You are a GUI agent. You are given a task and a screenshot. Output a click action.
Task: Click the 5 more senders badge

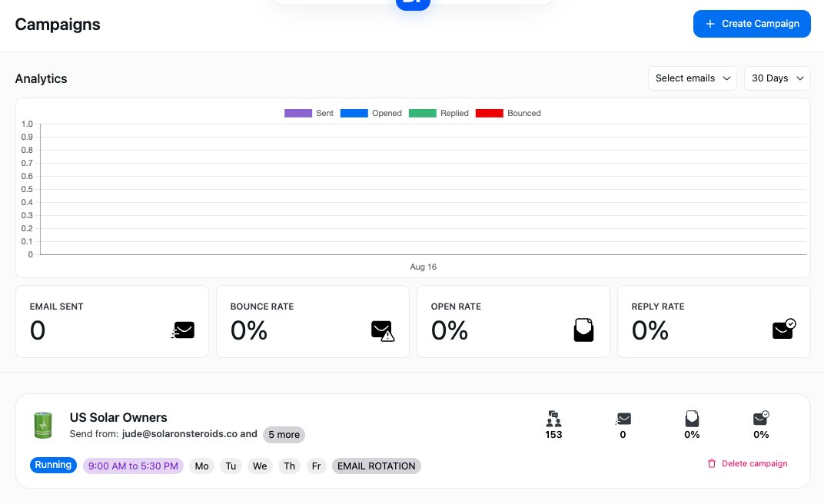pos(284,435)
